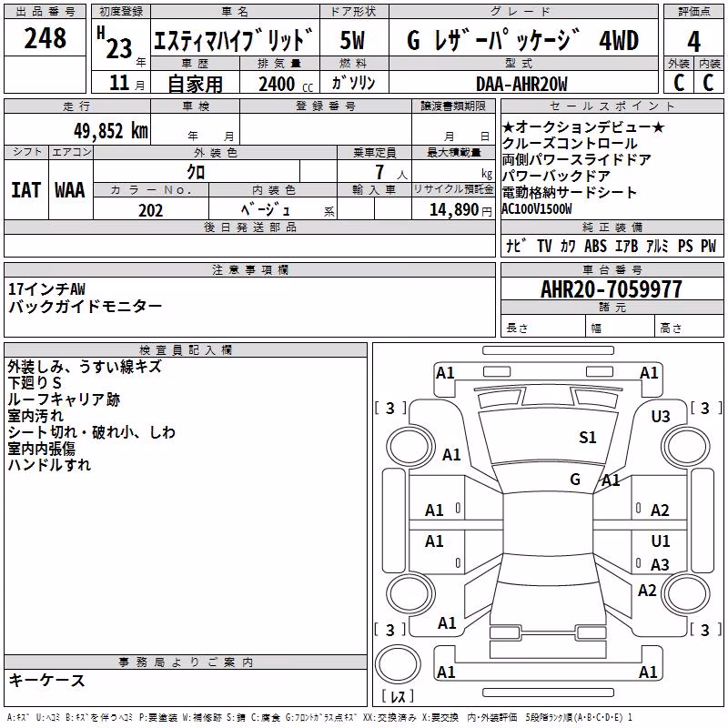Click the ABS equipment label
Screen dimensions: 728x728
[x=596, y=246]
